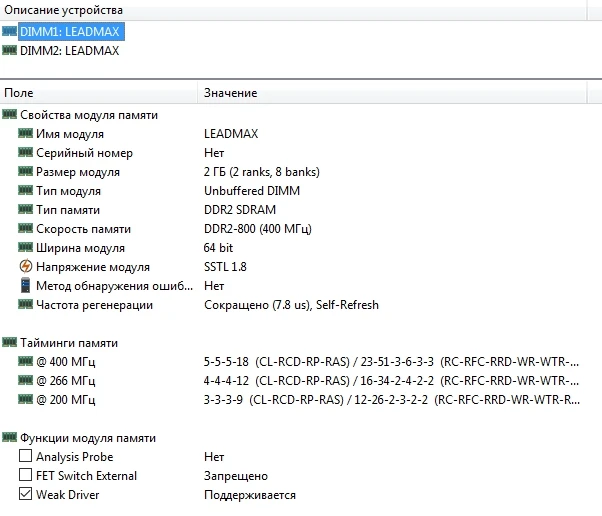Click the Свойства модуля памяти group icon

tap(9, 114)
